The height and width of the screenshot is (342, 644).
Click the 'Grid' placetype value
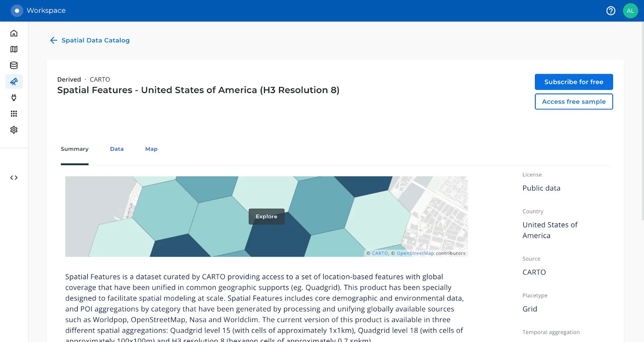coord(530,309)
